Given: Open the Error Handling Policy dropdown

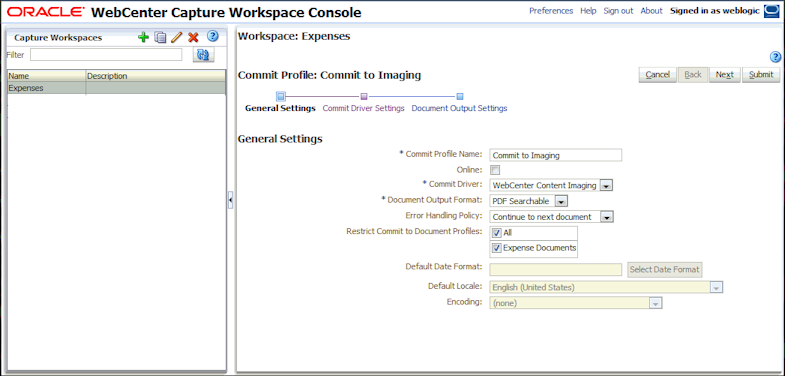Looking at the screenshot, I should click(x=607, y=217).
